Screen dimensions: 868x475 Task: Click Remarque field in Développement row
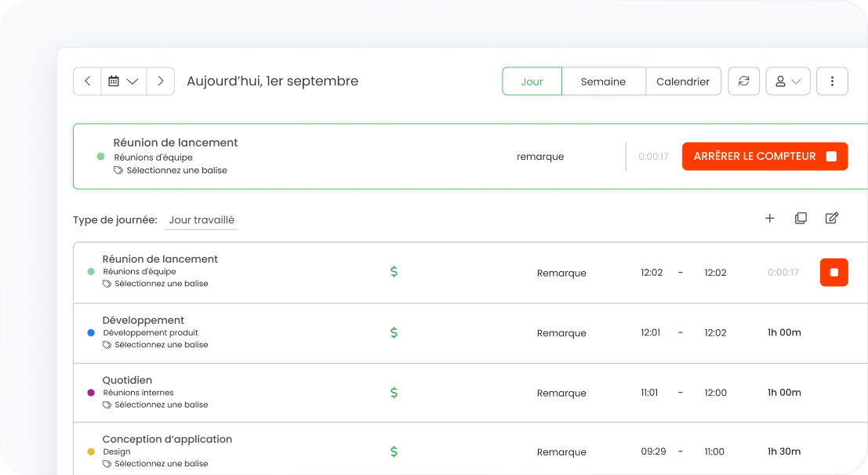pos(561,332)
